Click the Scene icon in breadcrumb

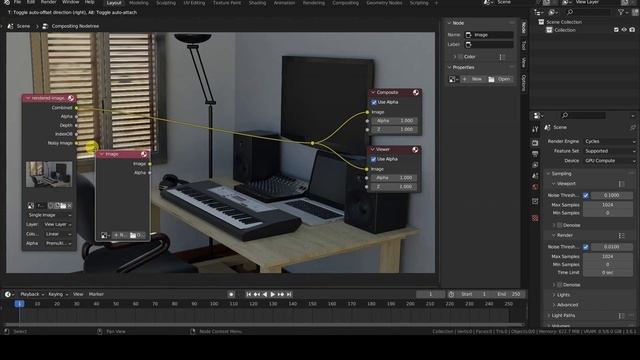11,26
